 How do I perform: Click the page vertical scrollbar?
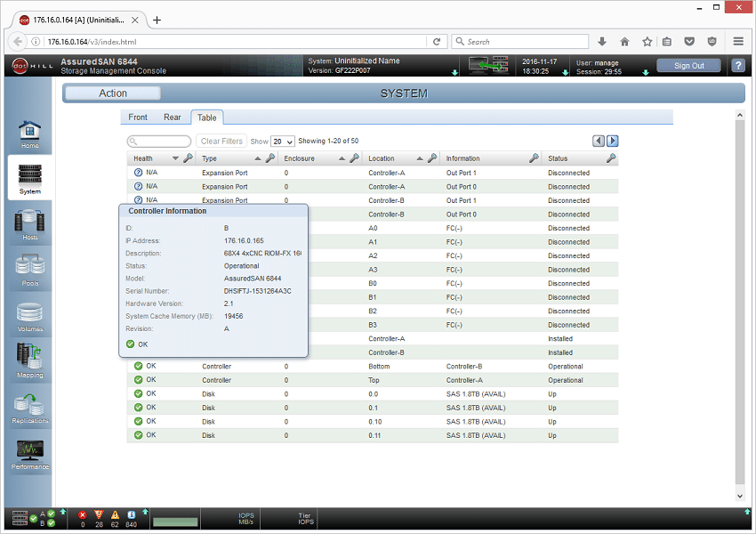point(740,303)
